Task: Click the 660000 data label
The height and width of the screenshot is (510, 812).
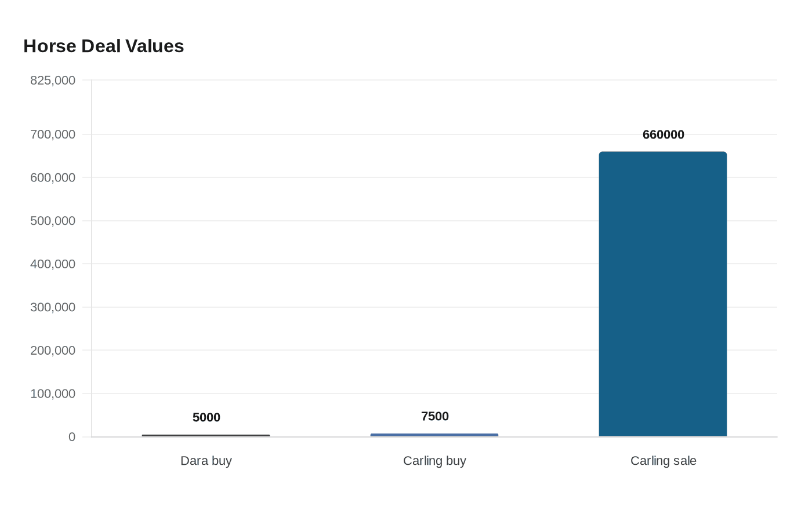Action: pos(663,135)
